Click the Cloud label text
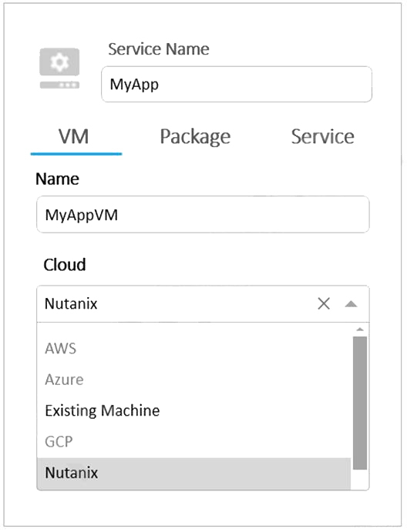Image resolution: width=407 pixels, height=532 pixels. pos(65,265)
